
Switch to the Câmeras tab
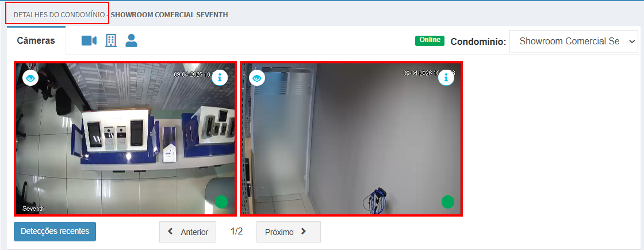tap(36, 41)
